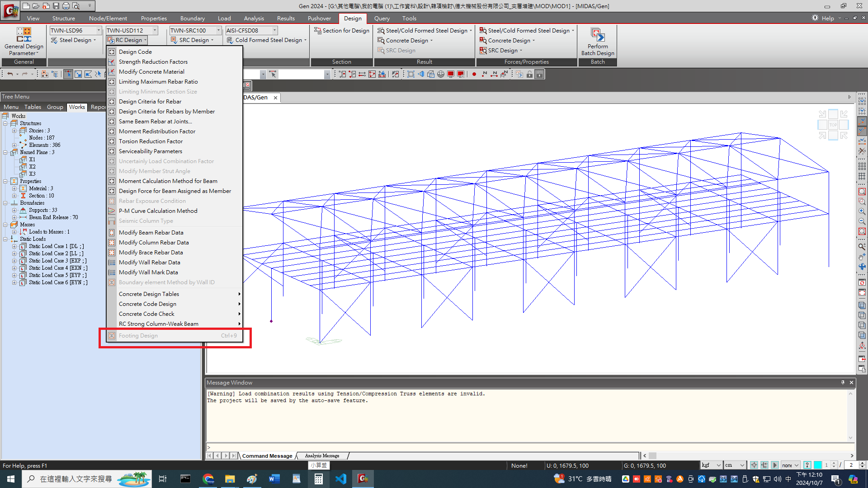Switch to the Analysis Message tab
The height and width of the screenshot is (488, 868).
[x=322, y=455]
